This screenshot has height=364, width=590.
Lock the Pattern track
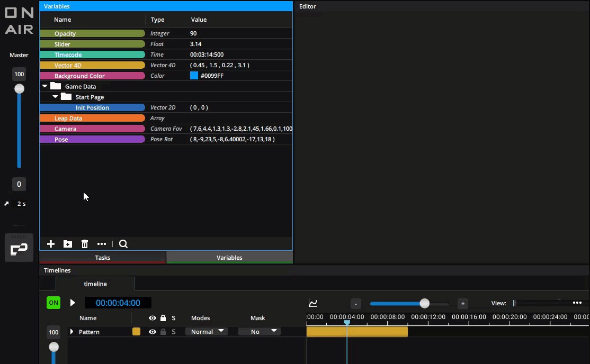(163, 332)
